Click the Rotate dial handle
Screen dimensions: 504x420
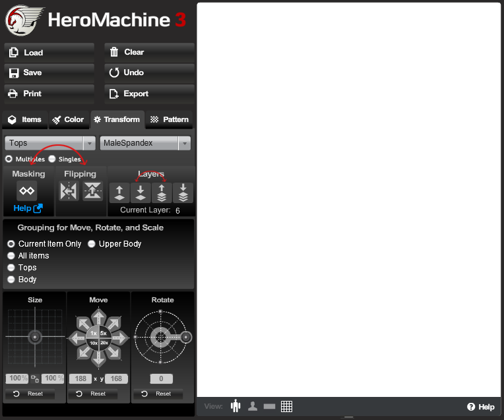tap(186, 337)
